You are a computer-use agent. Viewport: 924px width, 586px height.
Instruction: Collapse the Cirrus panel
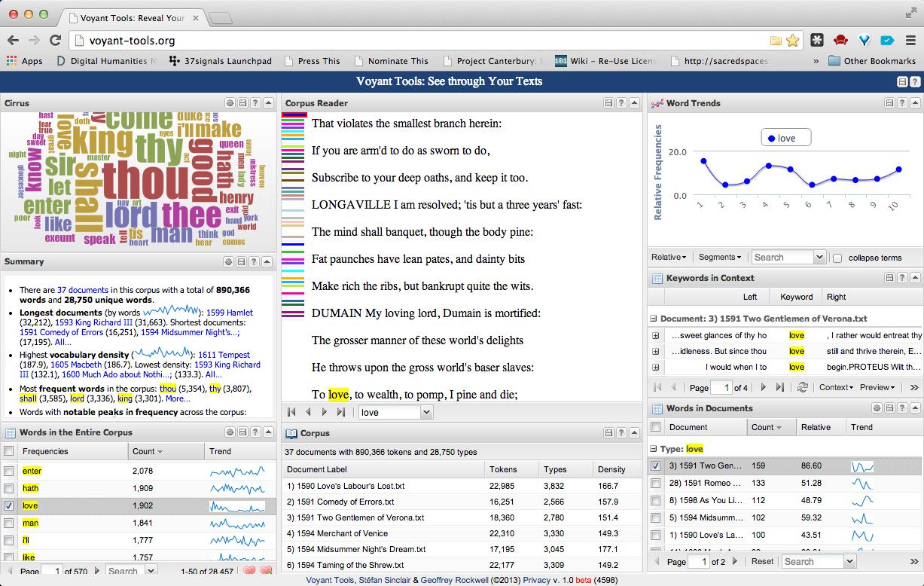coord(267,103)
